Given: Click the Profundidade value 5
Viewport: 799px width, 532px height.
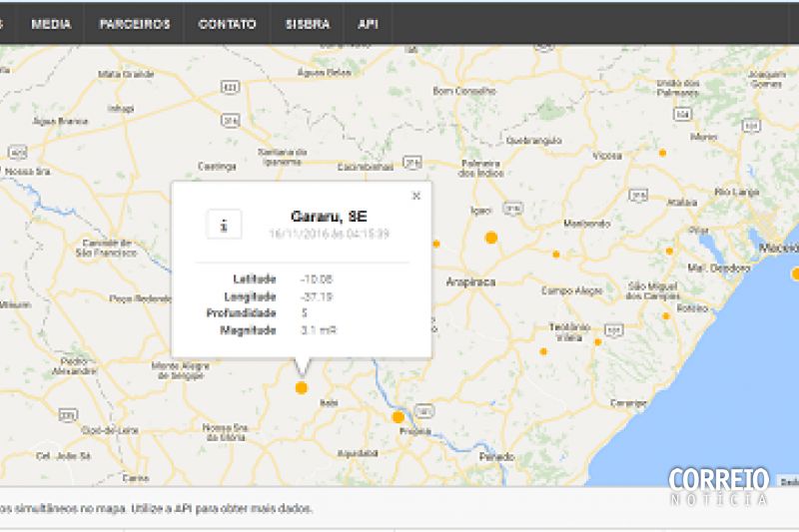Looking at the screenshot, I should pos(305,313).
